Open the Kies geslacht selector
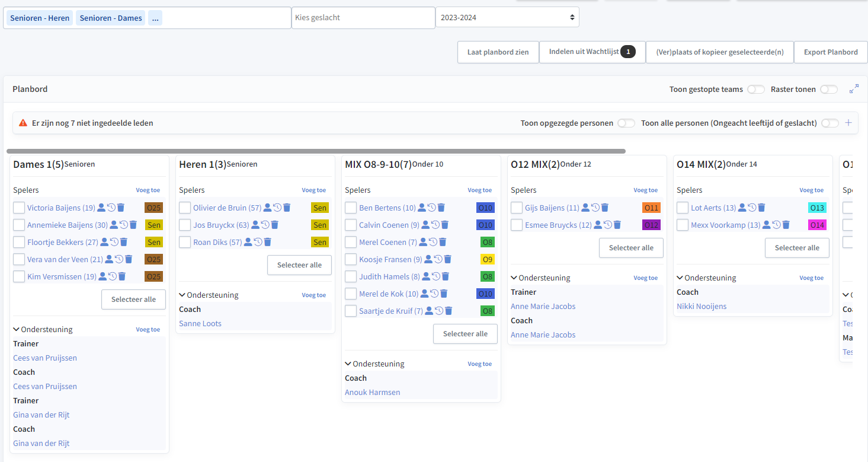Viewport: 868px width, 462px height. click(363, 18)
